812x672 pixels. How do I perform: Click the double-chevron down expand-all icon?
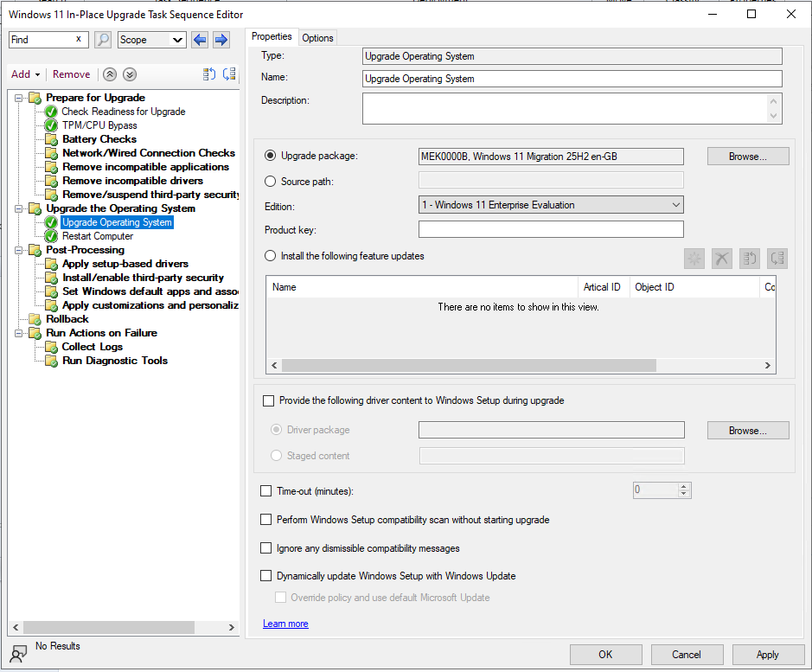(129, 74)
